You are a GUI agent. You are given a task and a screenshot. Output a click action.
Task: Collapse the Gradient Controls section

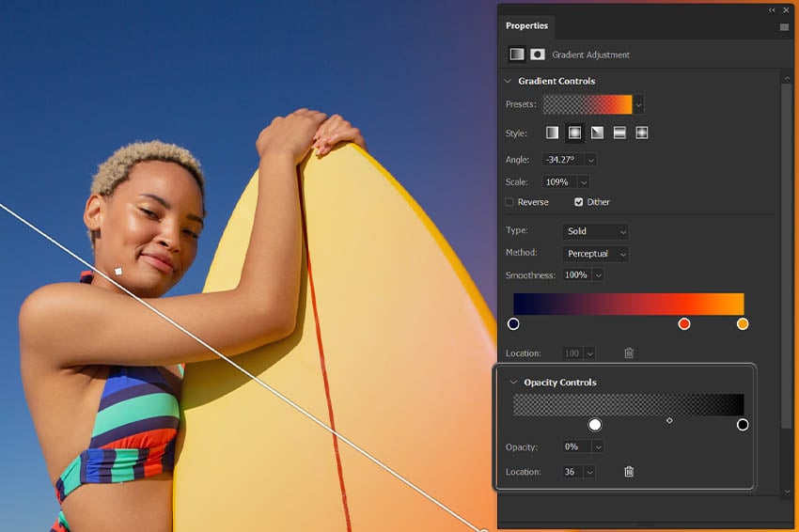tap(508, 81)
